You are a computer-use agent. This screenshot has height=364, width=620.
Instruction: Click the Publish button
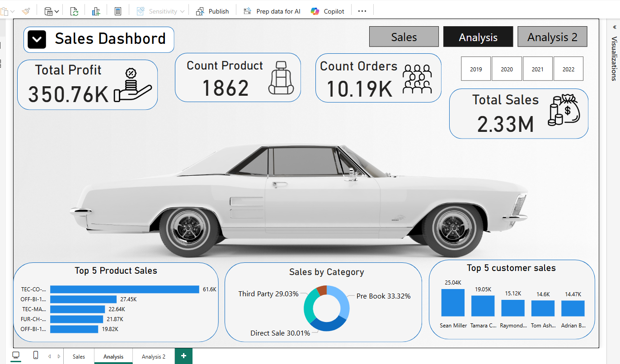coord(213,11)
